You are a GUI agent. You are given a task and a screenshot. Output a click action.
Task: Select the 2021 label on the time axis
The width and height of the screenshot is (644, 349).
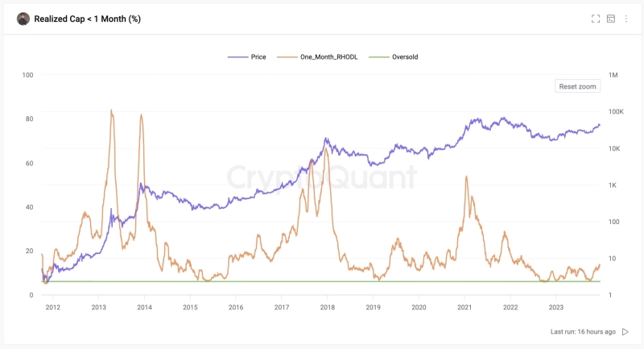464,307
